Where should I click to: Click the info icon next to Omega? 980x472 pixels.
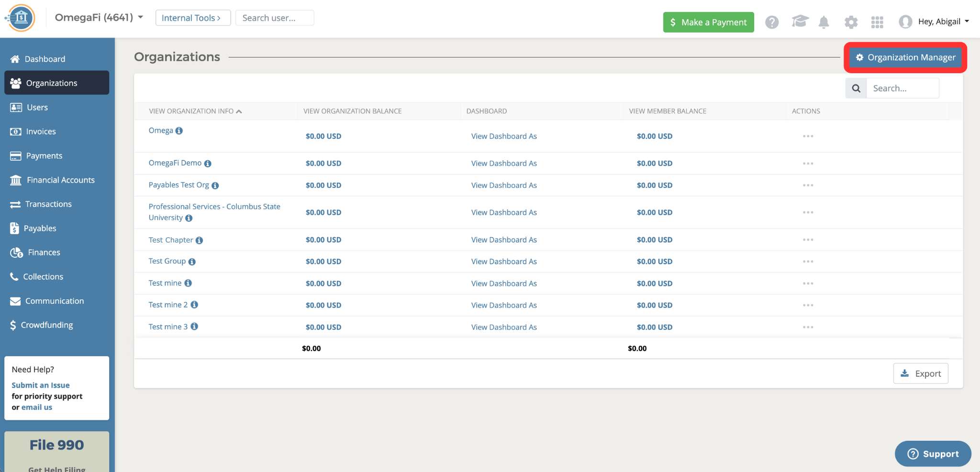(179, 131)
